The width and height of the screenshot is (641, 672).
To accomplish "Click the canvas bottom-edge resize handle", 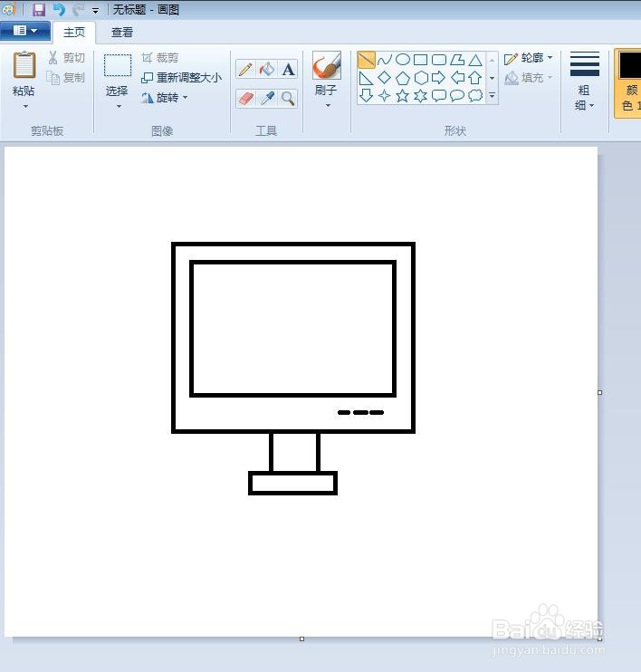I will pyautogui.click(x=301, y=639).
